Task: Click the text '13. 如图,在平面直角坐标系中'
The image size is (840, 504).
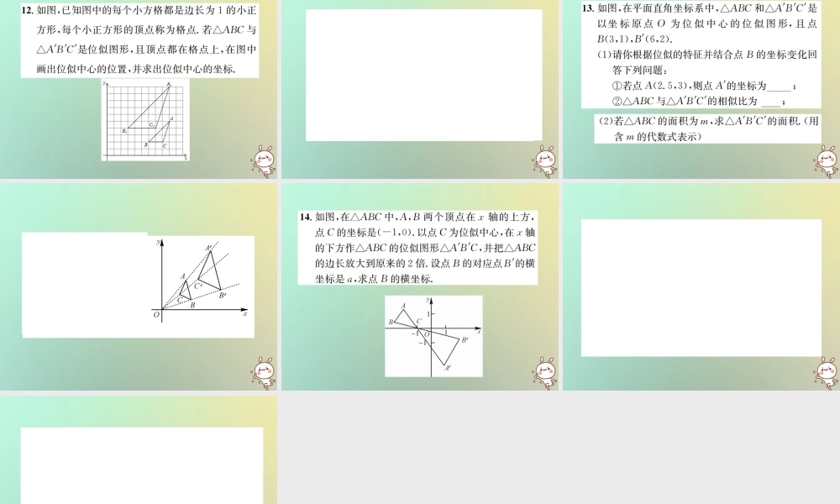Action: point(649,8)
